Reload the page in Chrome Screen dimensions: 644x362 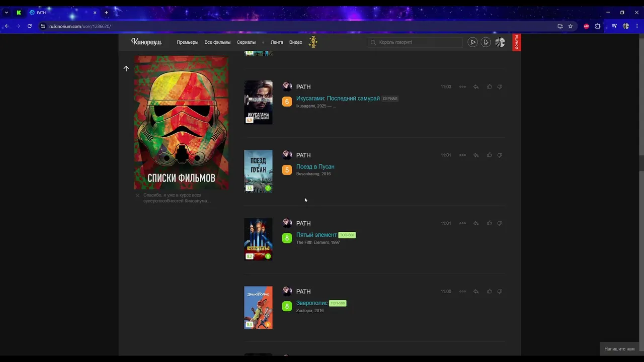30,26
